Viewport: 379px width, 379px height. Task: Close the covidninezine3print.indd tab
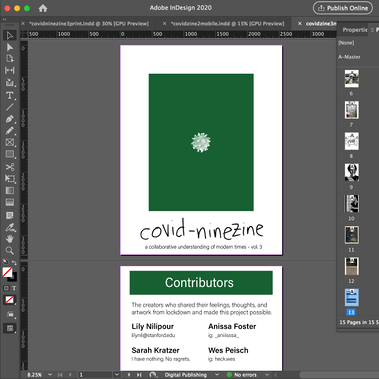coord(23,24)
